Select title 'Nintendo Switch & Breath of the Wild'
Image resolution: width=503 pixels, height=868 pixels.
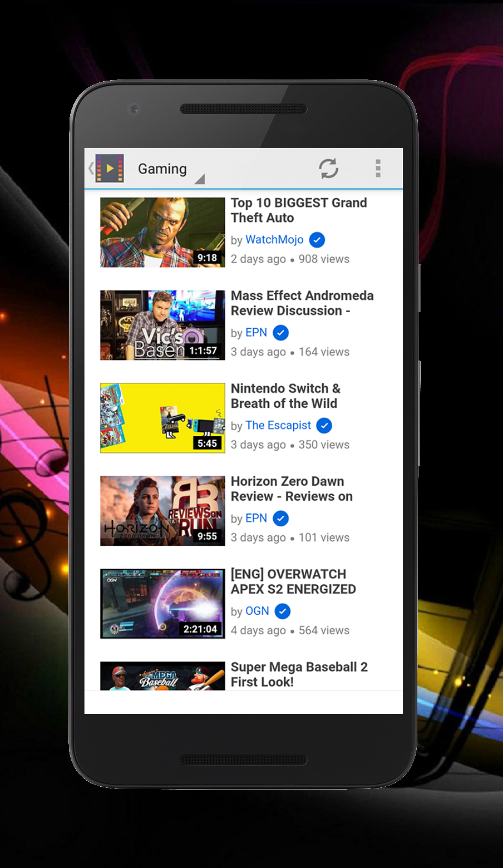(x=285, y=396)
